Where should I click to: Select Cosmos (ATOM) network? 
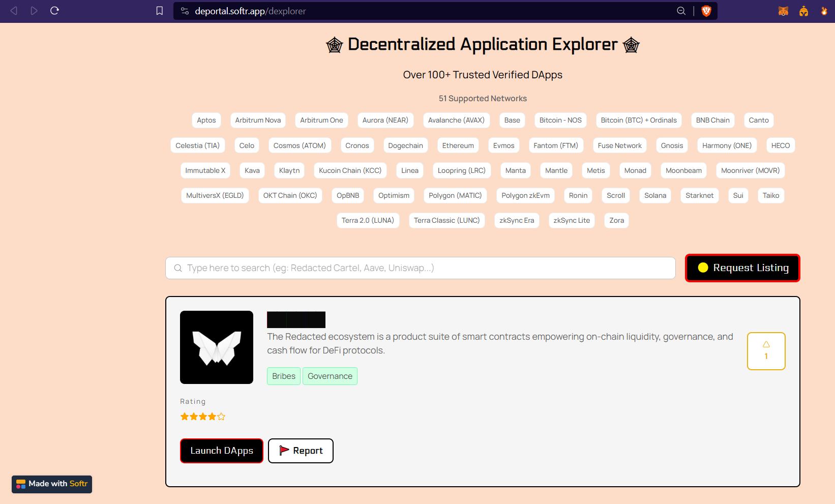click(300, 145)
